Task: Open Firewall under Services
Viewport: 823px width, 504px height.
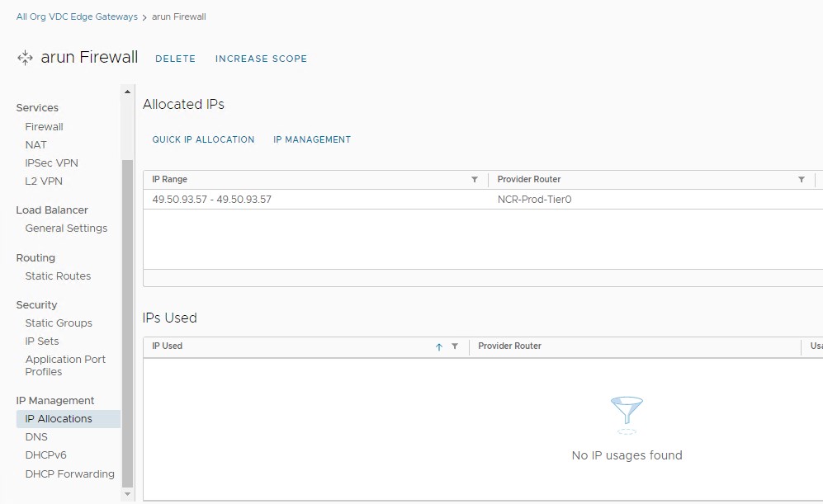Action: point(44,126)
